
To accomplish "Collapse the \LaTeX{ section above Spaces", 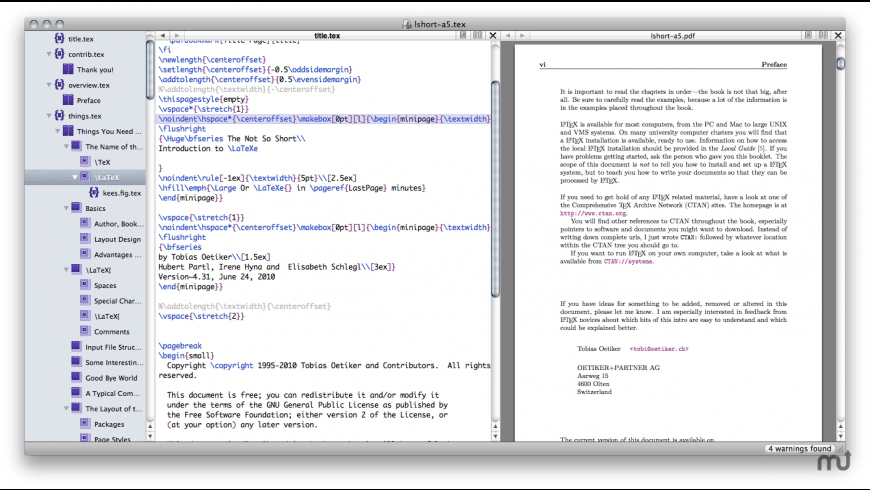I will (66, 270).
